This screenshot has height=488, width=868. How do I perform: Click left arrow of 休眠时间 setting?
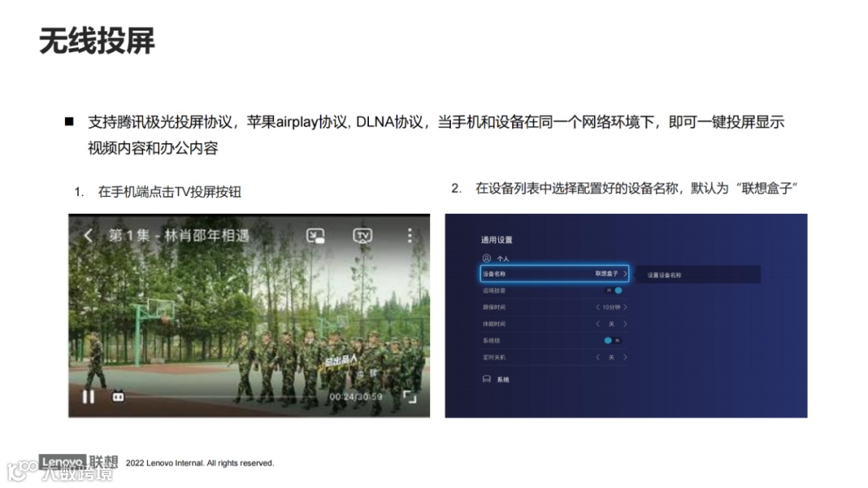point(598,323)
